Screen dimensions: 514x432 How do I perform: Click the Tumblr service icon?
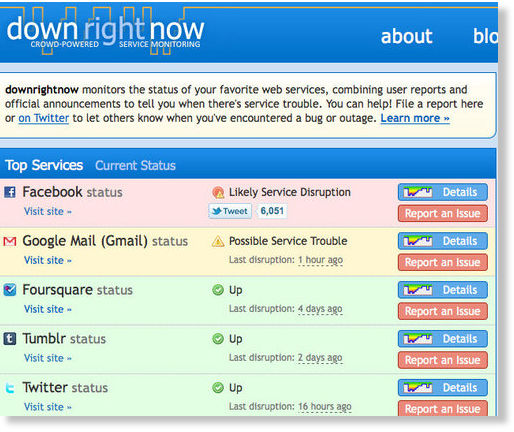[x=10, y=339]
